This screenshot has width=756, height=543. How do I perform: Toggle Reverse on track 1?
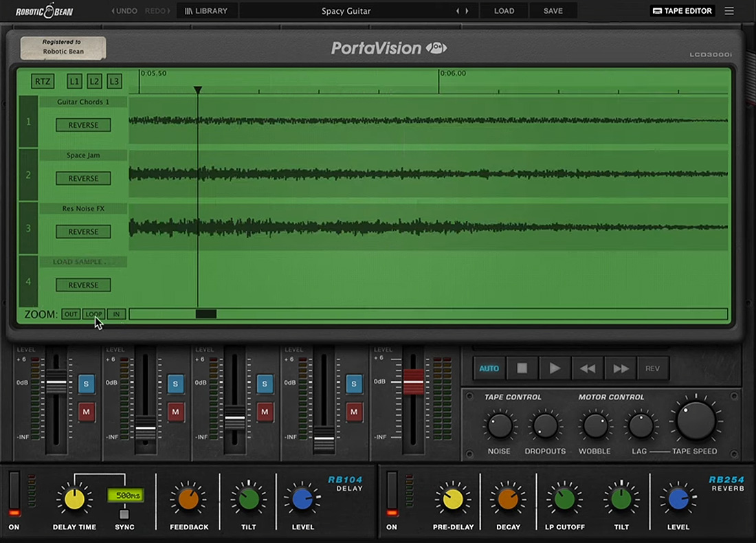[x=83, y=125]
